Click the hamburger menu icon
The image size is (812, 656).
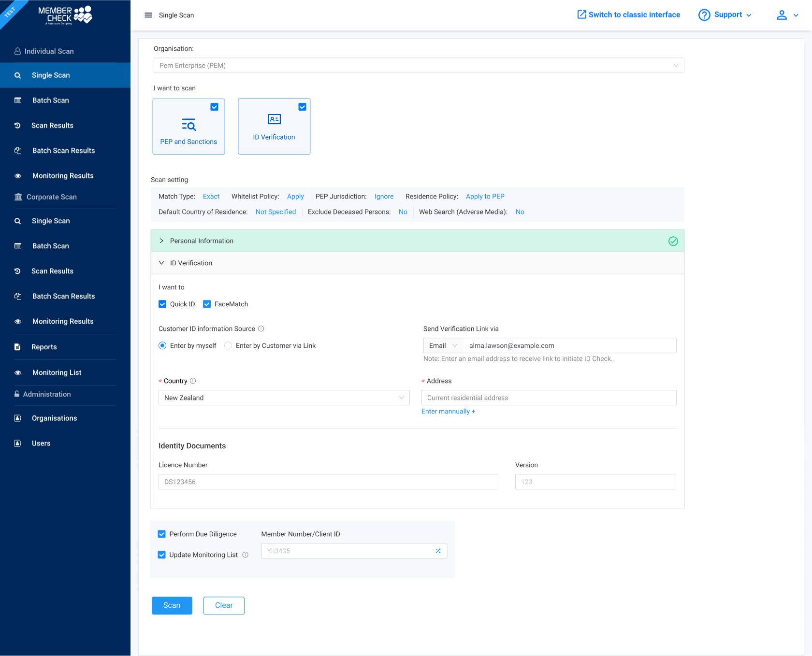(148, 15)
